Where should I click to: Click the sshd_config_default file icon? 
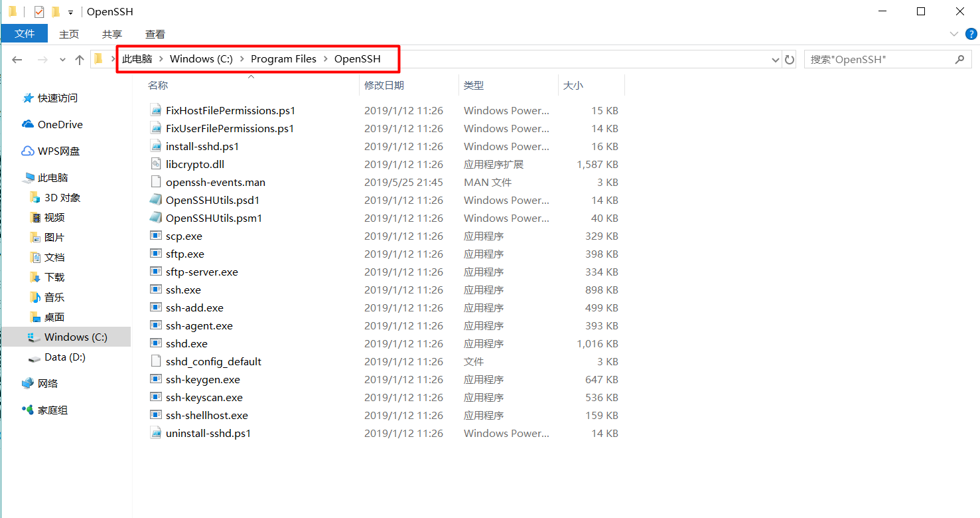[156, 361]
